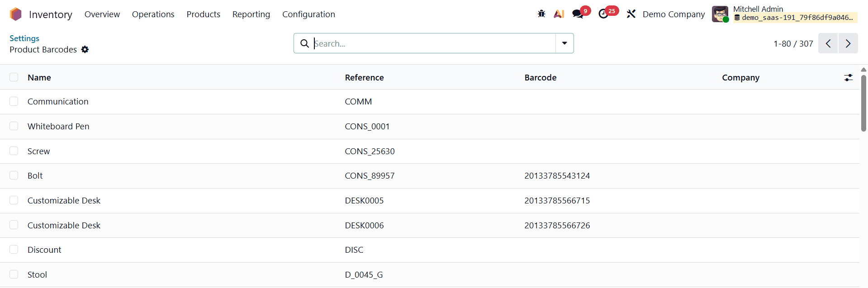Go back to Settings breadcrumb
868x288 pixels.
(x=24, y=38)
